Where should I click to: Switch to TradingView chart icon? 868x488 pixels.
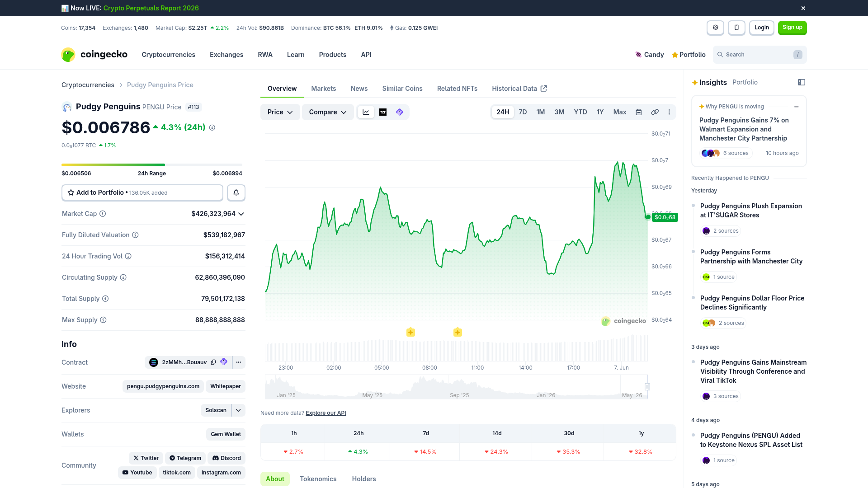coord(383,112)
